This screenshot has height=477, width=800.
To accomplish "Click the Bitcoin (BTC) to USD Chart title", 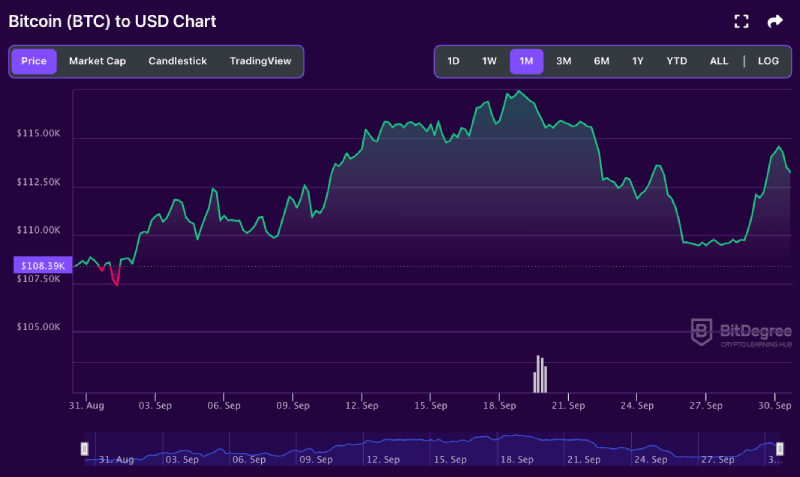I will (x=112, y=21).
